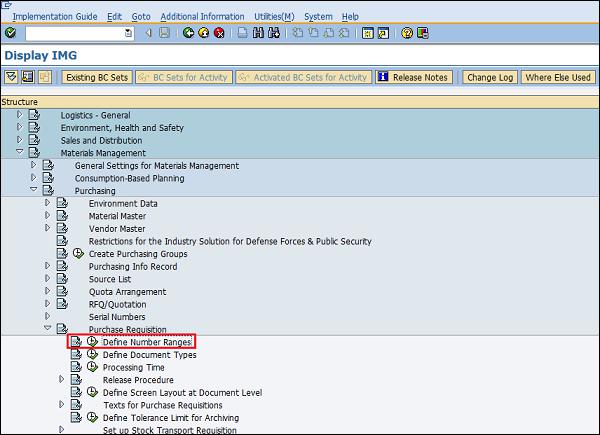Execute the Create Purchasing Groups activity icon
Screen dimensions: 600x435
[x=78, y=254]
